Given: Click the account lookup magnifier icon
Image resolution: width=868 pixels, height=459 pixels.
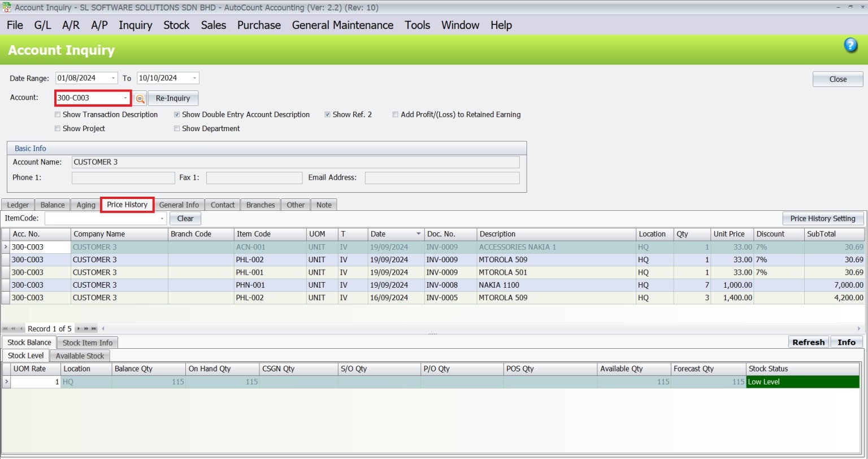Looking at the screenshot, I should coord(139,98).
